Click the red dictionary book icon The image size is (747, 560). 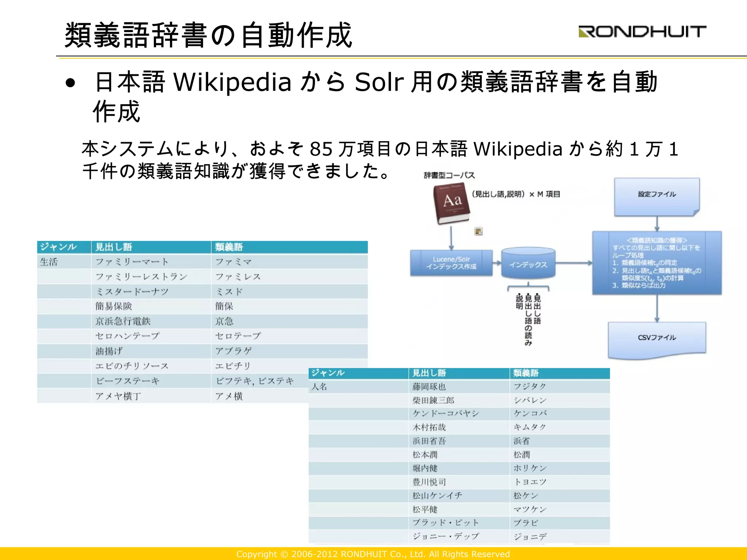click(452, 203)
